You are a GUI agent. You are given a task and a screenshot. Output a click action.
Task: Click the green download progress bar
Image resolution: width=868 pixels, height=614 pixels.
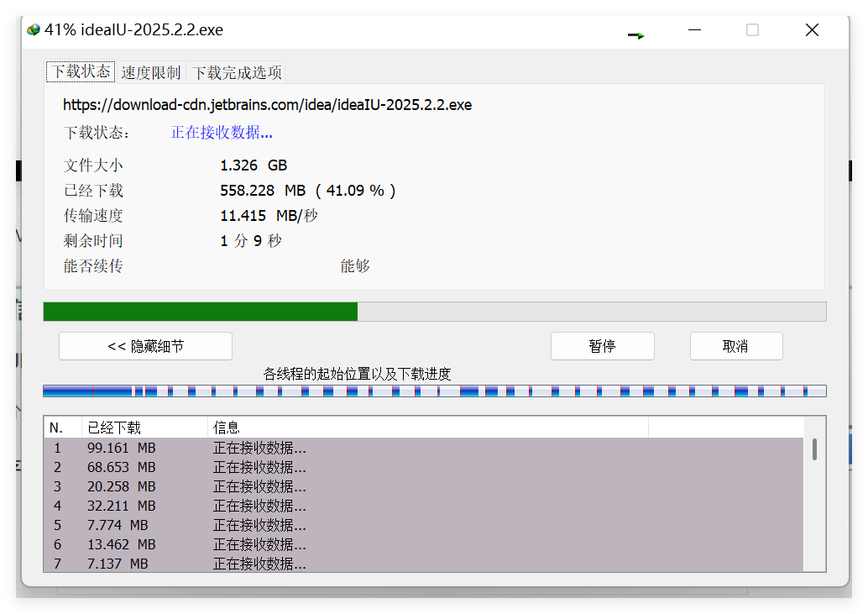click(x=435, y=312)
